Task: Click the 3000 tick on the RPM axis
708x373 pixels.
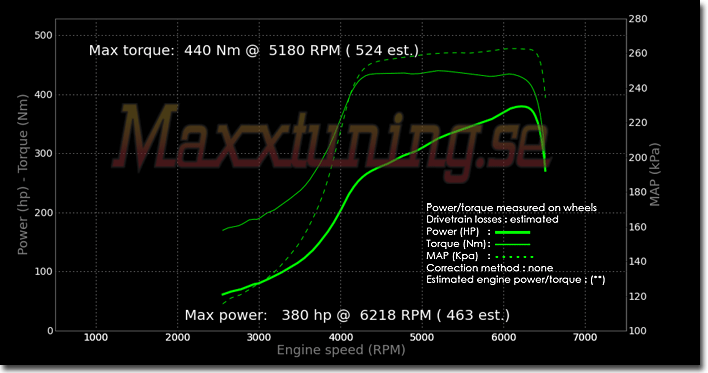Action: coord(259,337)
